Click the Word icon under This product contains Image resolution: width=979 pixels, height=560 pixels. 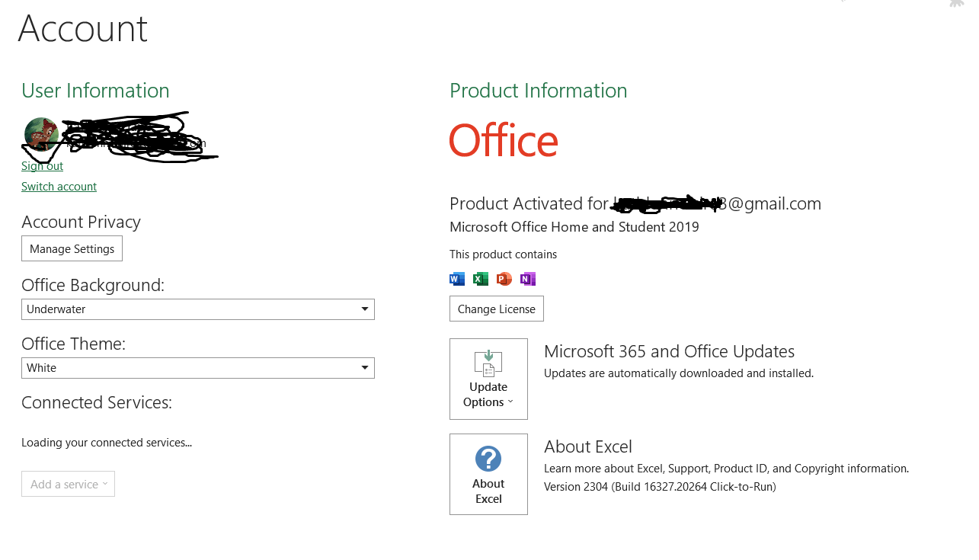pyautogui.click(x=456, y=279)
